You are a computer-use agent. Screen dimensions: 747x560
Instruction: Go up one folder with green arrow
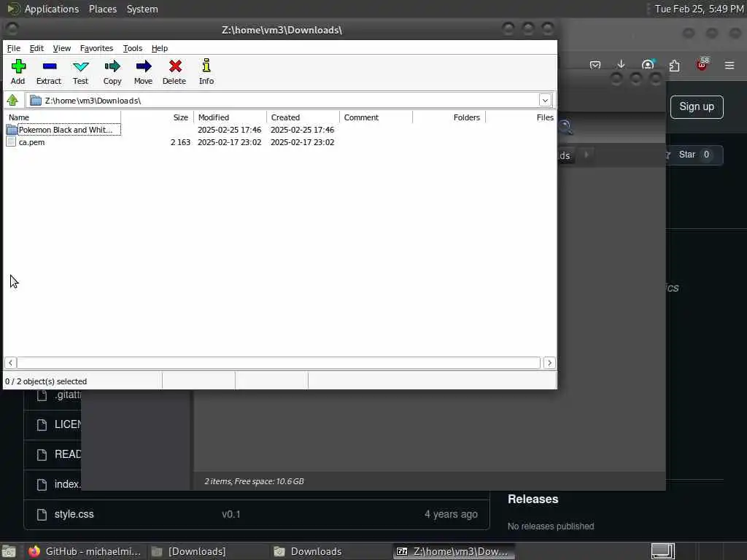pyautogui.click(x=12, y=101)
